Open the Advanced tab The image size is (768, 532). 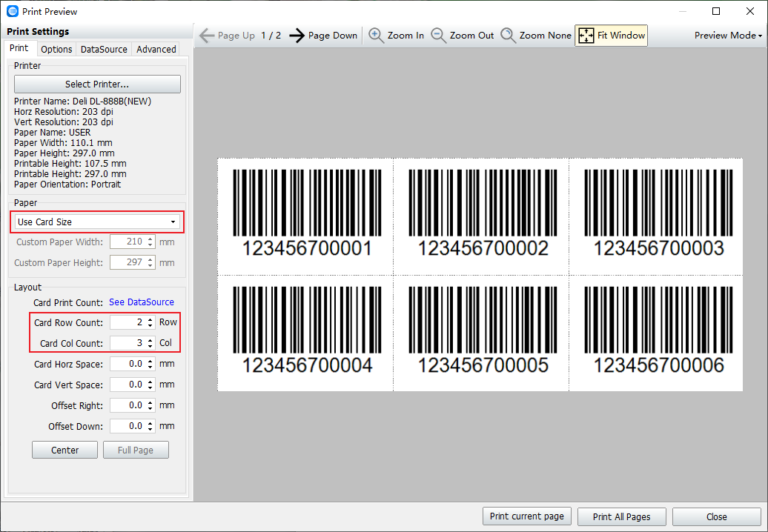tap(156, 50)
